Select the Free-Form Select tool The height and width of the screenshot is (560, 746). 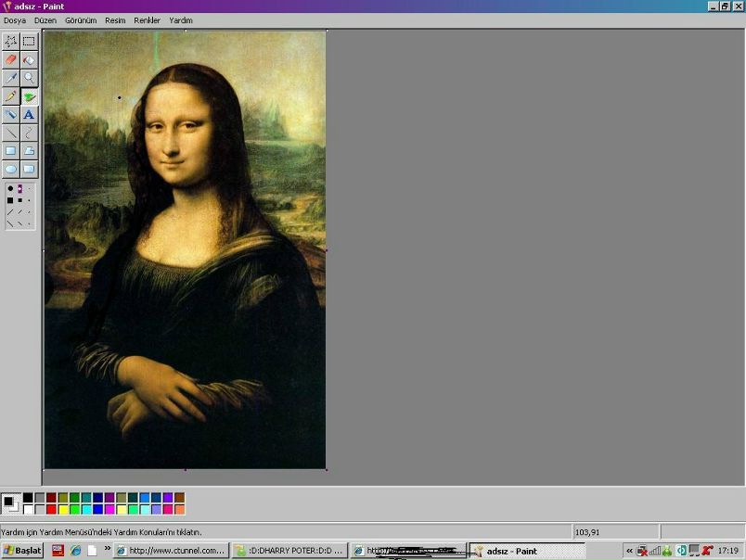coord(11,41)
